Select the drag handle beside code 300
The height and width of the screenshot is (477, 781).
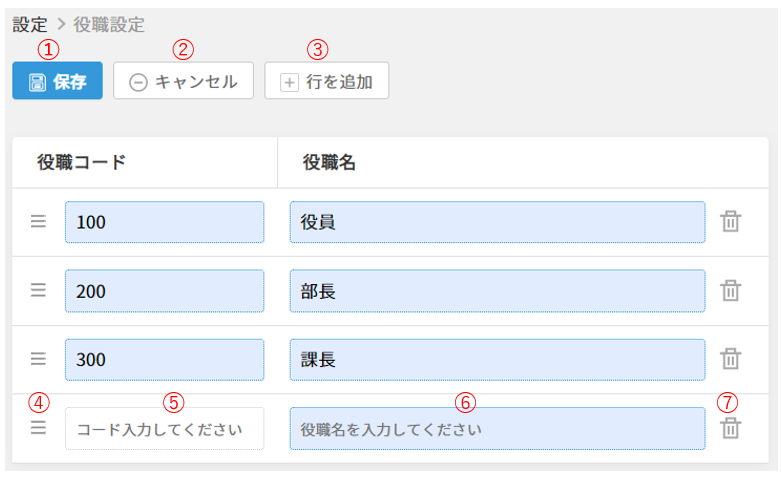point(38,359)
